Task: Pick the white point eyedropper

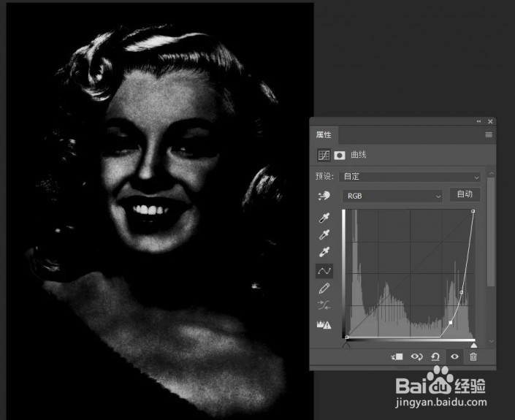Action: (324, 251)
